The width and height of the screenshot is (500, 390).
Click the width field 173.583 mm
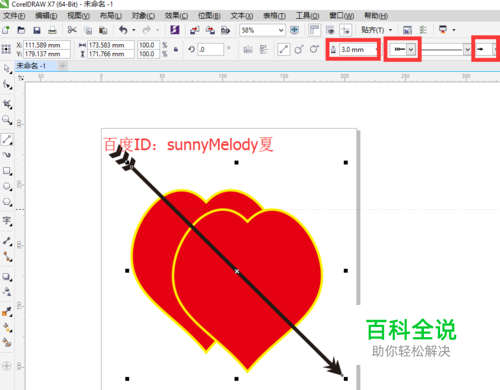(x=111, y=45)
